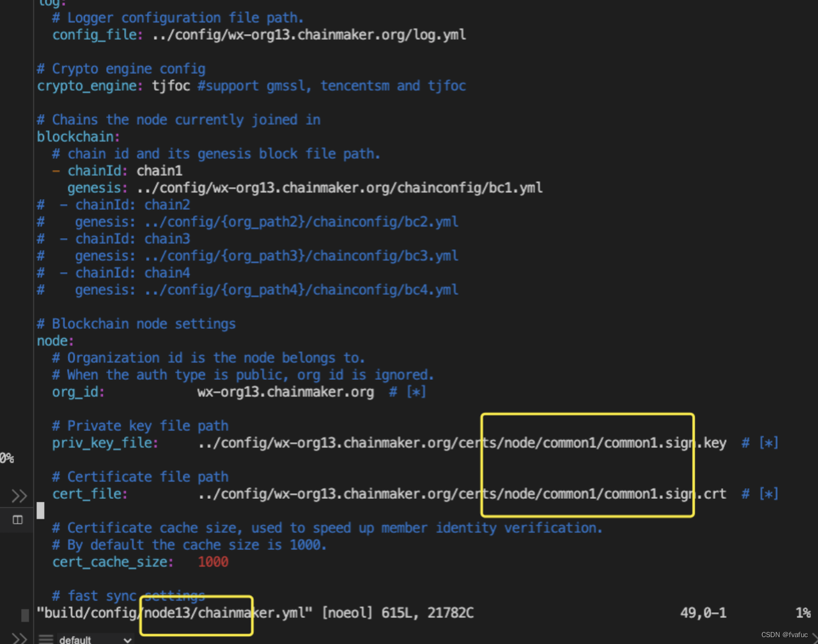Click the '[noeol] 615L, 21782C' status text
The width and height of the screenshot is (818, 644).
click(397, 613)
